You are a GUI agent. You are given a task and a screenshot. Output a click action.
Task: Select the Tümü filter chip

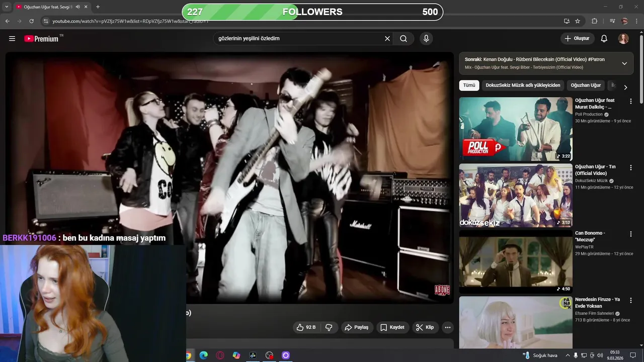tap(469, 85)
